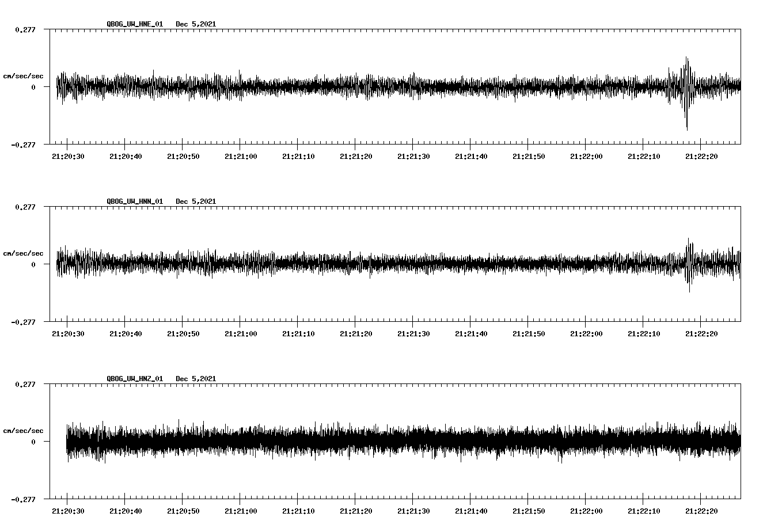The width and height of the screenshot is (782, 532).
Task: Click the Dec 5,2021 date on HNZ plot
Action: [196, 379]
